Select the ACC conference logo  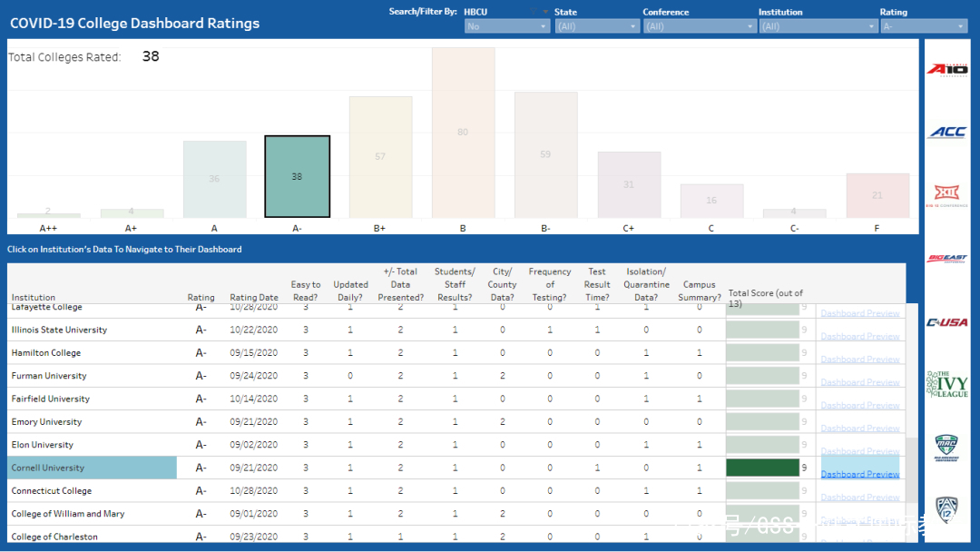click(x=946, y=133)
